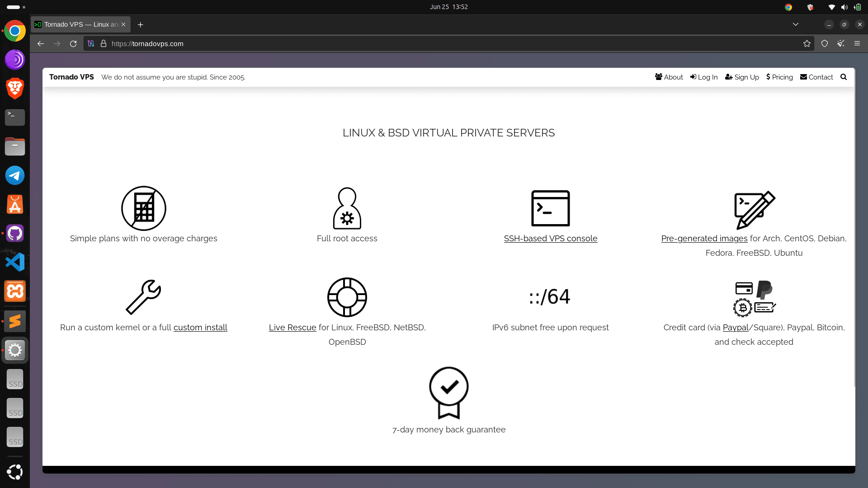Open a new browser tab
Screen dimensions: 868x488
[x=140, y=24]
